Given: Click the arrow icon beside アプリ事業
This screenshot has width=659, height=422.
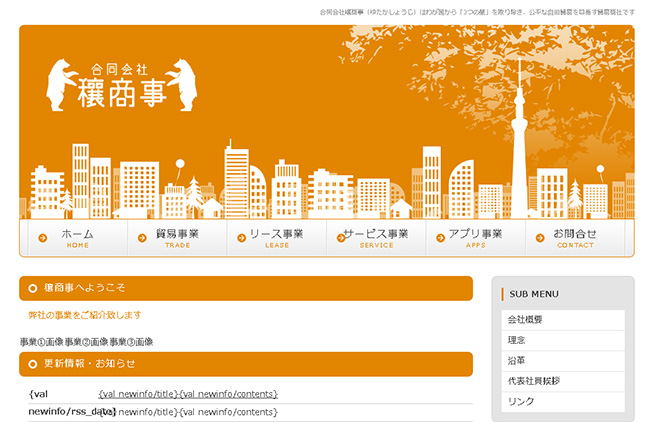Looking at the screenshot, I should click(x=439, y=238).
